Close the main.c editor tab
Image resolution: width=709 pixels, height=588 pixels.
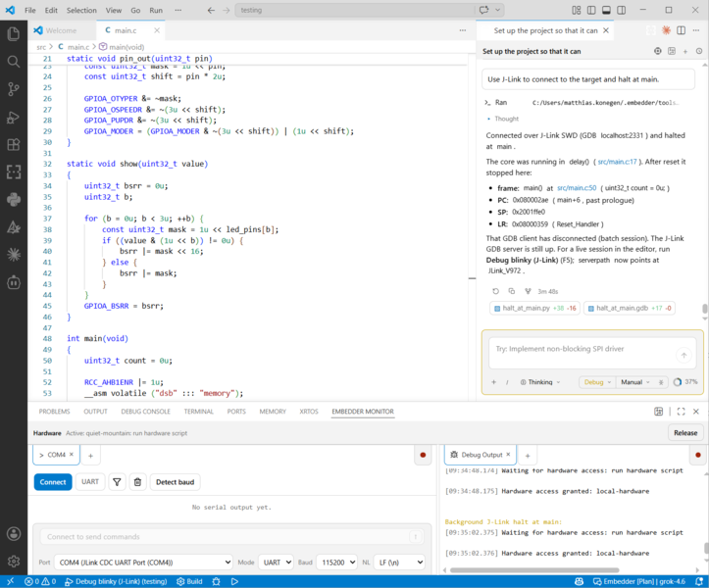click(x=157, y=30)
